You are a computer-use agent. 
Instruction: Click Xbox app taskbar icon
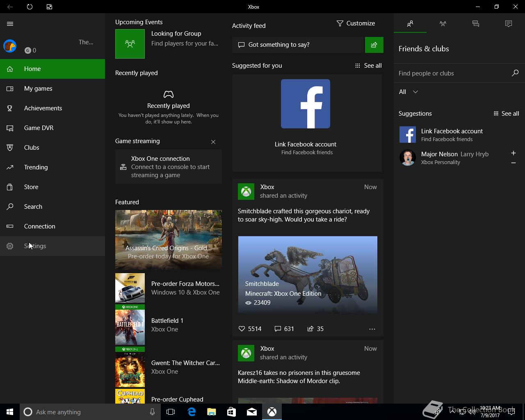(x=272, y=412)
